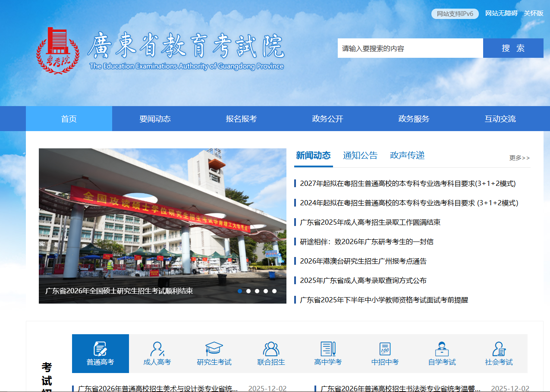Screen dimensions: 550x392
Task: Click the 粤考院 red logo emblem
Action: (x=57, y=51)
